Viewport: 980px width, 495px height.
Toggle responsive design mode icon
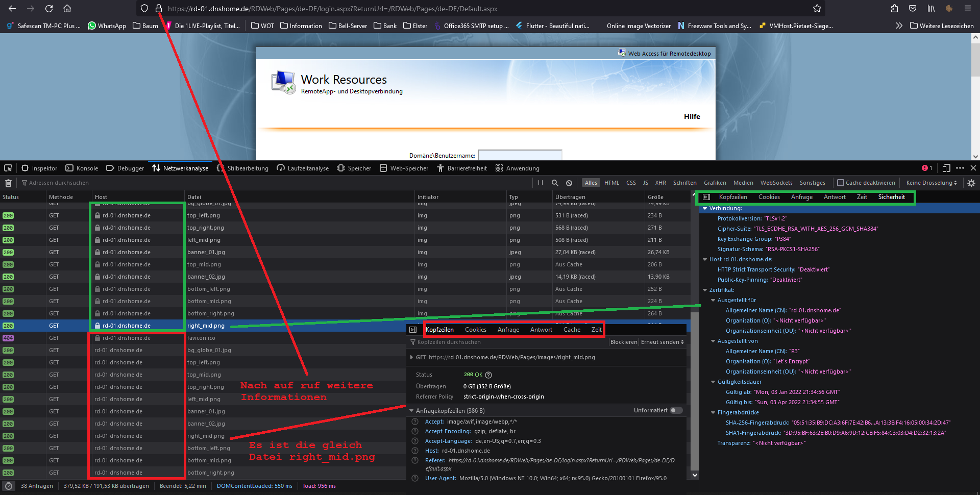click(946, 168)
